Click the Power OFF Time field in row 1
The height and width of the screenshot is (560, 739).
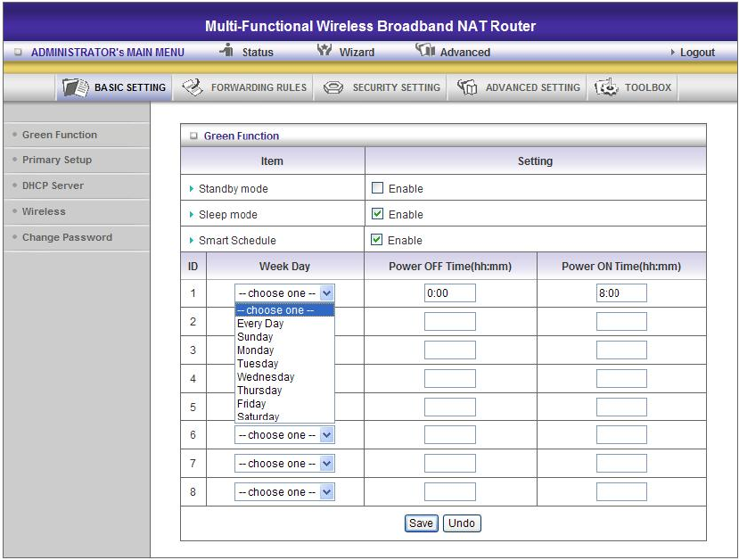(x=449, y=293)
